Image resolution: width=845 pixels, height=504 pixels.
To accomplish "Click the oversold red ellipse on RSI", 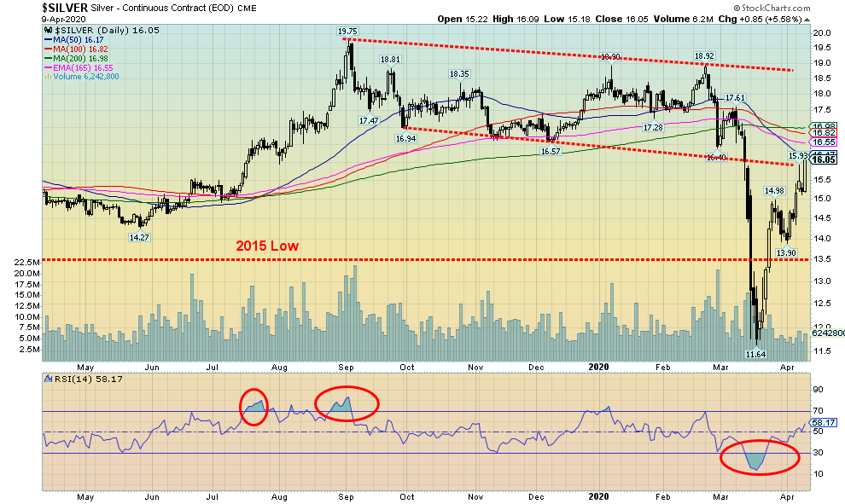I will point(760,458).
